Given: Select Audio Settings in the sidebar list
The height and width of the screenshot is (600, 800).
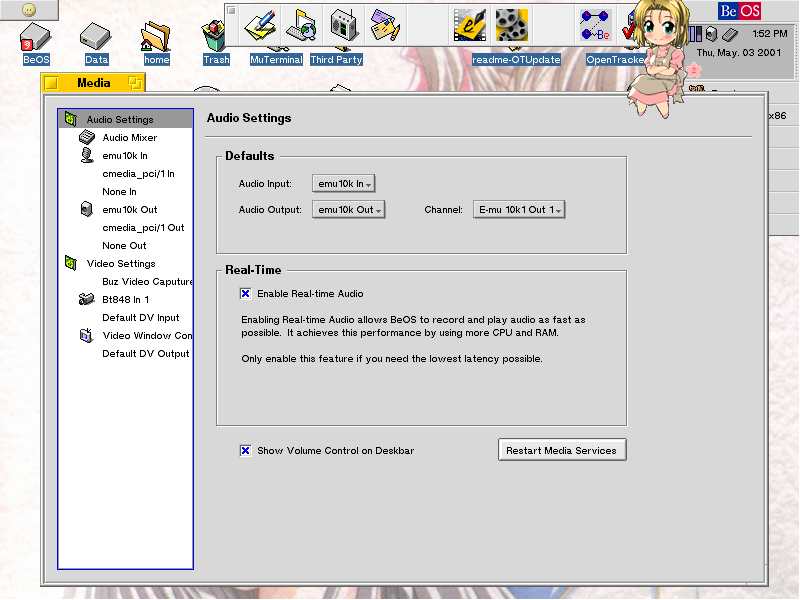Looking at the screenshot, I should click(x=119, y=120).
